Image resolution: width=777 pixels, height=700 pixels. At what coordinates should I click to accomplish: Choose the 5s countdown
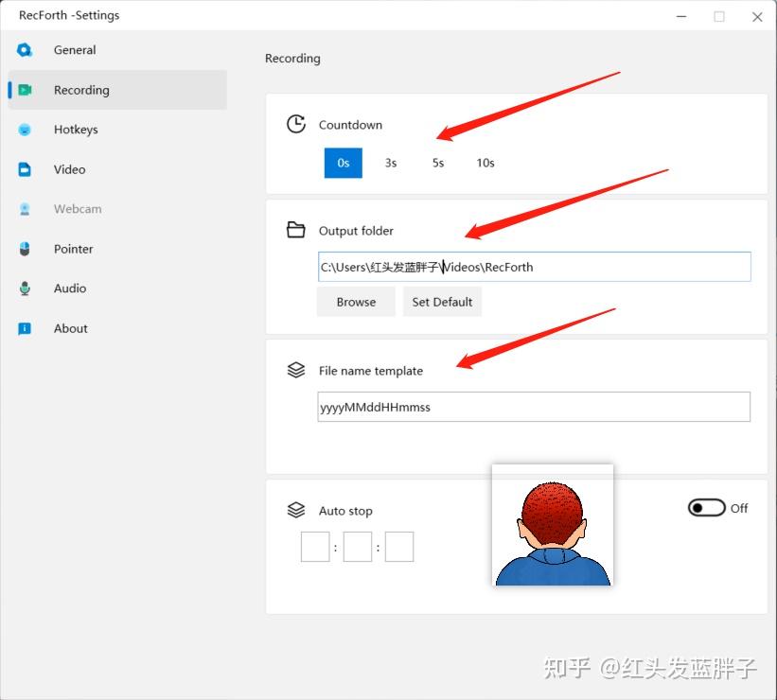point(438,163)
